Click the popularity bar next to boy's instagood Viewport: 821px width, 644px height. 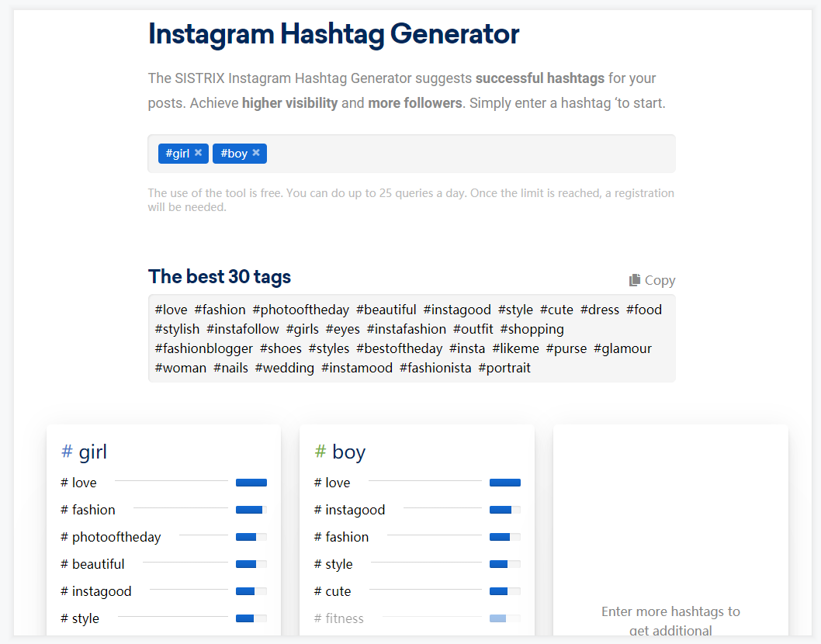pos(504,510)
